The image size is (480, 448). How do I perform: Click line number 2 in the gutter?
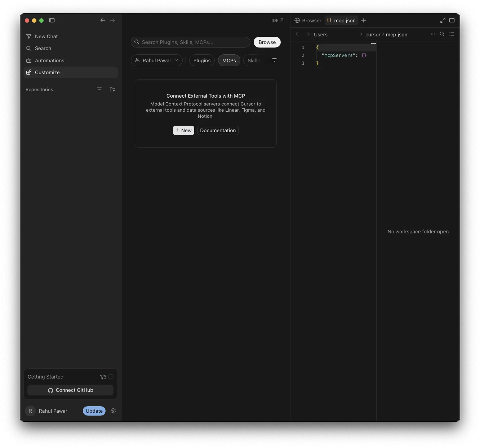(303, 55)
